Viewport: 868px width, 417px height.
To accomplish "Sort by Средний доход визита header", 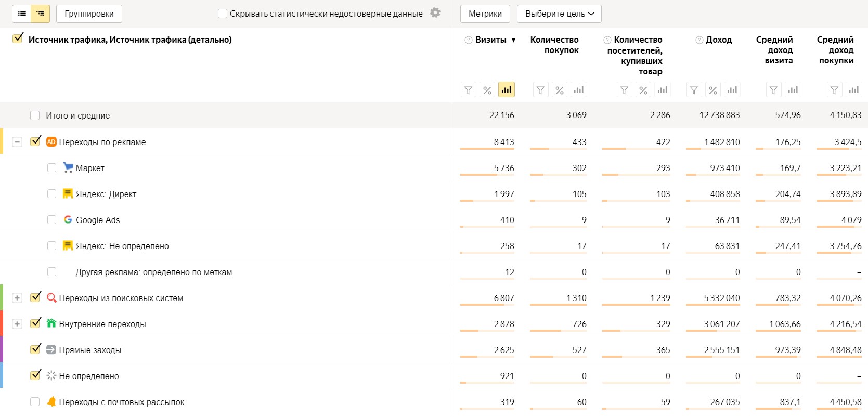I will (774, 50).
